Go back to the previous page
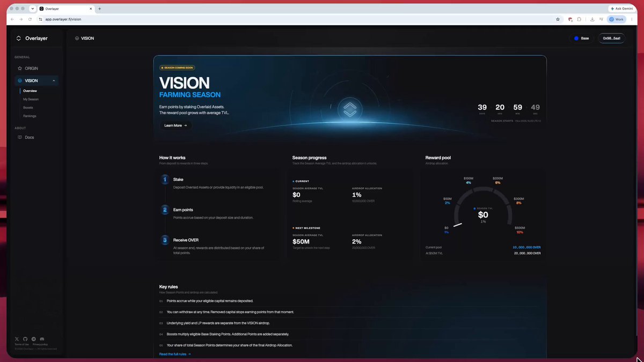 pos(12,19)
